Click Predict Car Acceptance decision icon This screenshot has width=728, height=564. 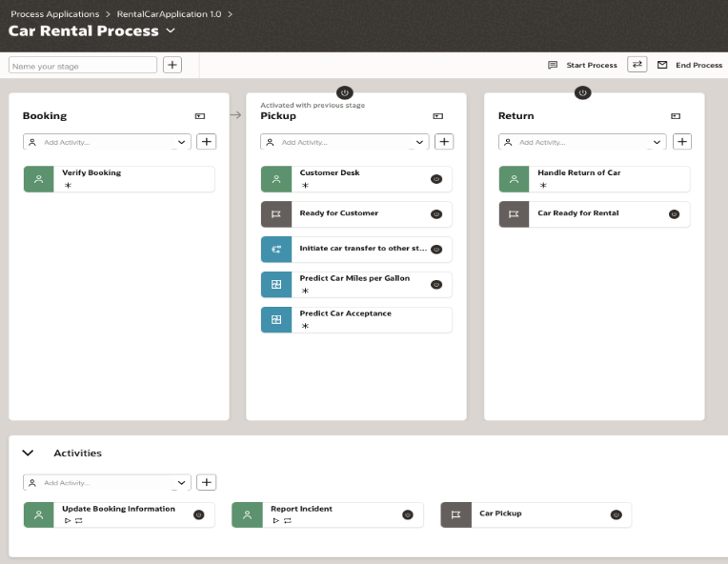point(276,320)
